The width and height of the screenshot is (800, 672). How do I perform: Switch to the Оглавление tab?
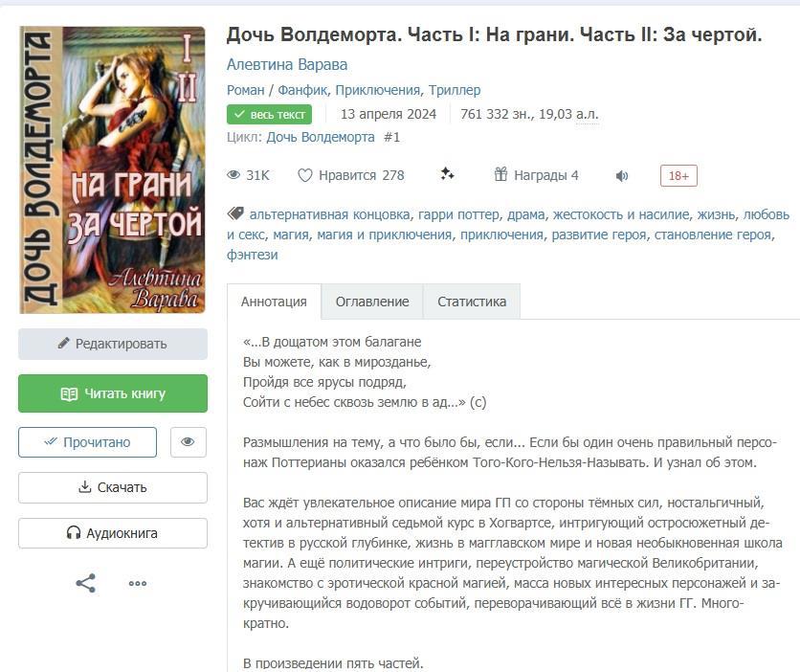click(371, 302)
